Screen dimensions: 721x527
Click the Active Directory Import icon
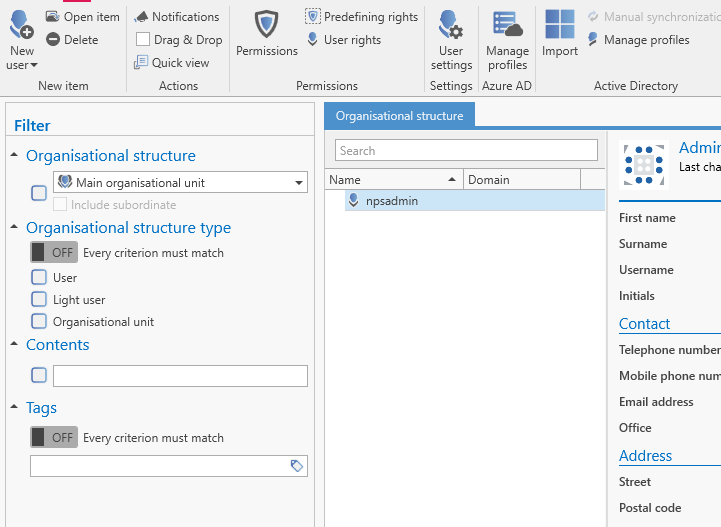560,24
